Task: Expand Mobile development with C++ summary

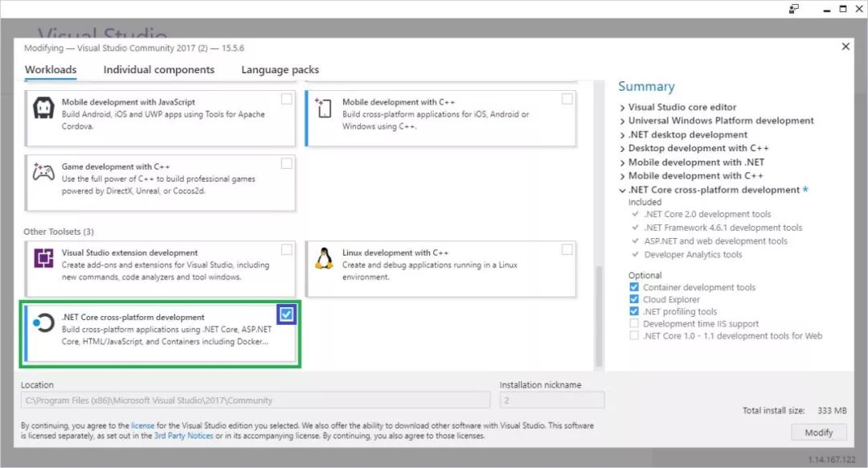Action: click(x=622, y=176)
